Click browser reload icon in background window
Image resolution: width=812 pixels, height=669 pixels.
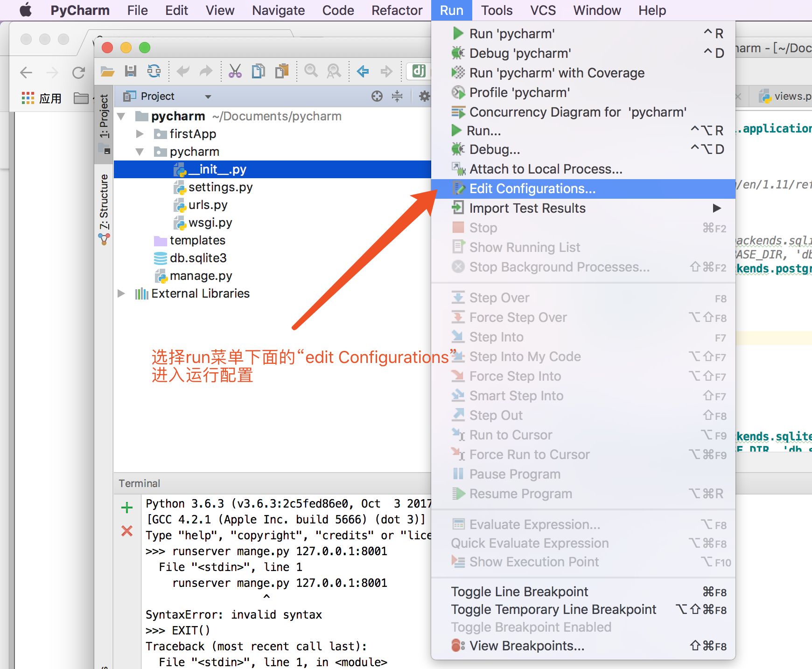tap(78, 72)
